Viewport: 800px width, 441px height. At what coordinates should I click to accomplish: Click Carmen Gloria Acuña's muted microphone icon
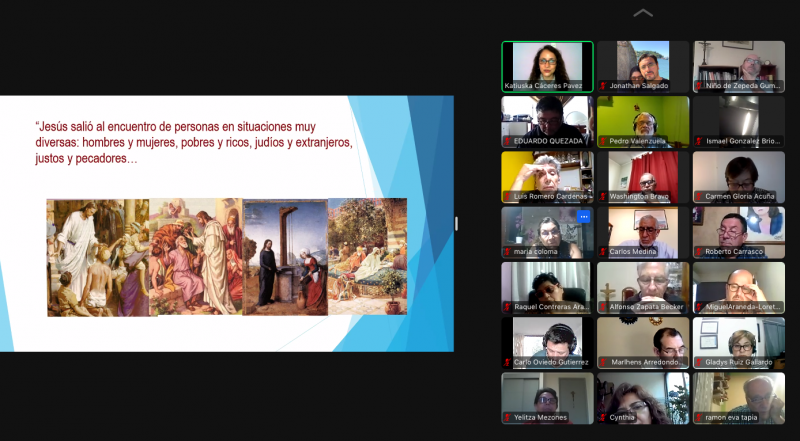click(699, 196)
